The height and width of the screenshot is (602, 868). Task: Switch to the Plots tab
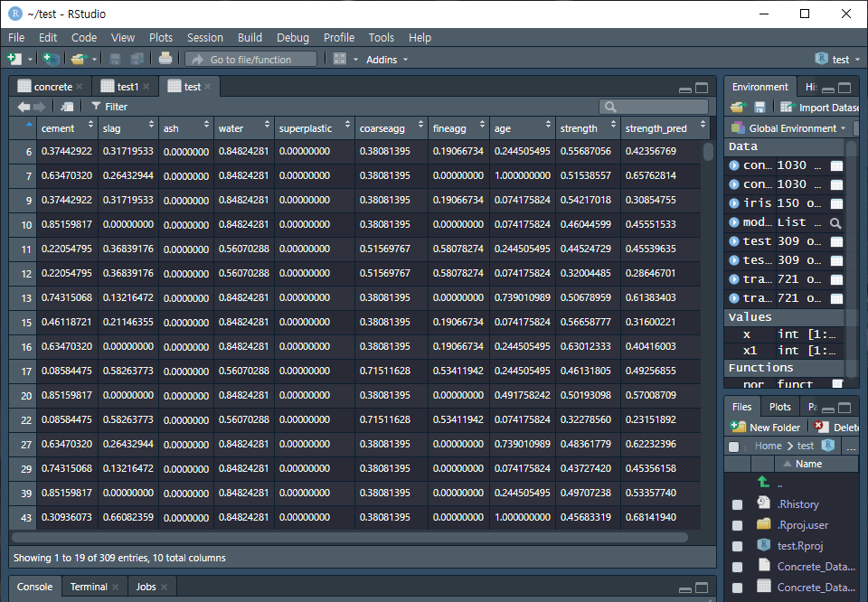point(780,407)
